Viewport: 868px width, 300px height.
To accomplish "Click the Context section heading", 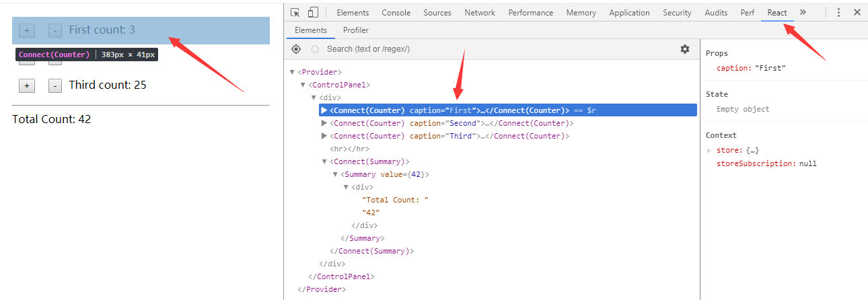I will [x=721, y=135].
